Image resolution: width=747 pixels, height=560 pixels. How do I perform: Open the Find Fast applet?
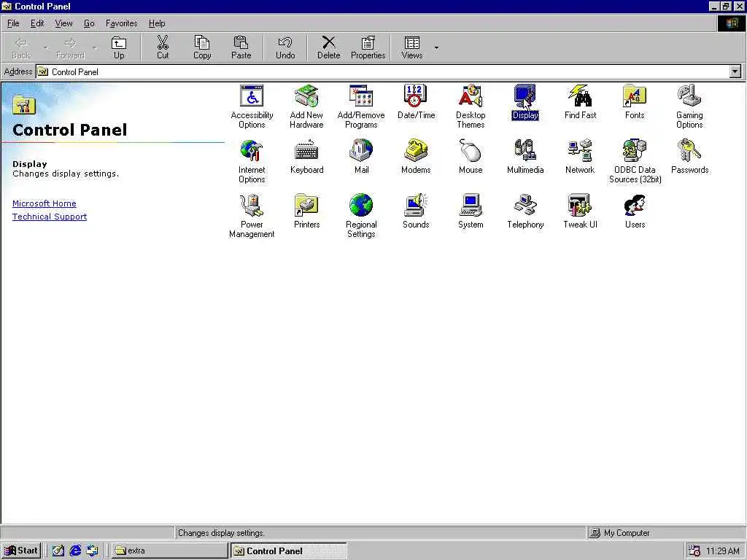click(580, 102)
